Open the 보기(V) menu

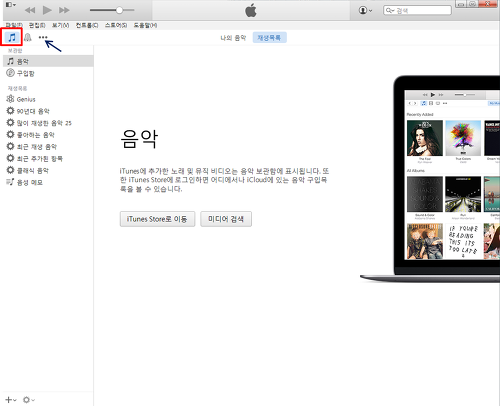pos(60,25)
